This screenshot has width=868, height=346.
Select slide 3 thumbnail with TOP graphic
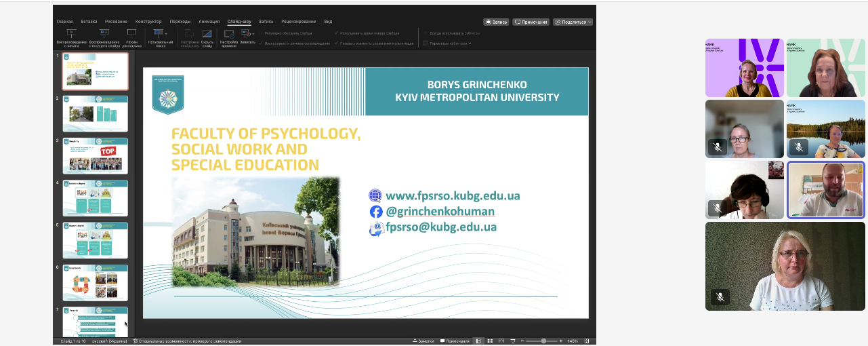[x=96, y=156]
